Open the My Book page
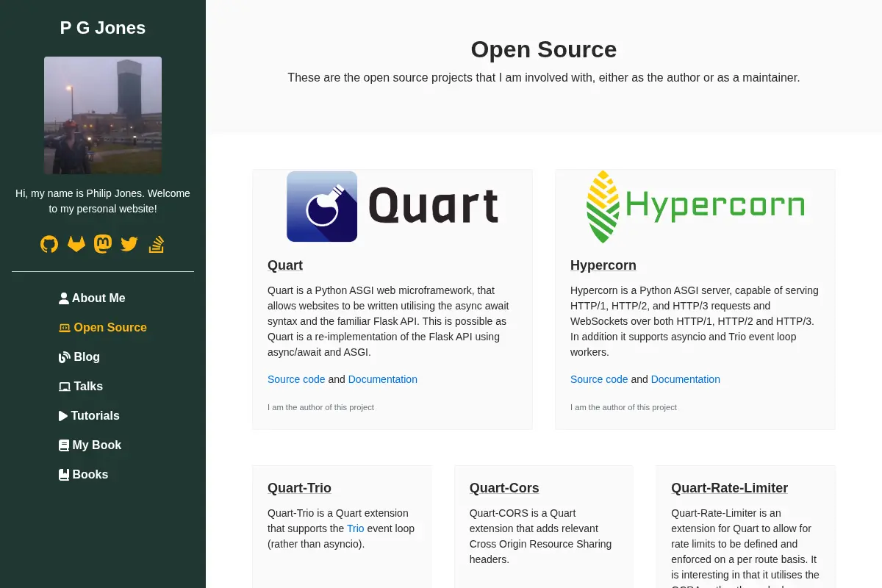882x588 pixels. pyautogui.click(x=90, y=445)
